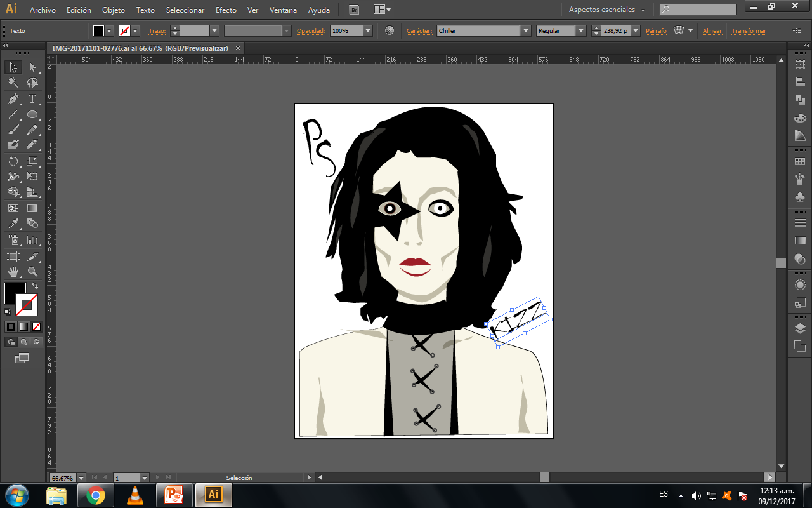
Task: Switch to Draw Inside mode
Action: (36, 342)
